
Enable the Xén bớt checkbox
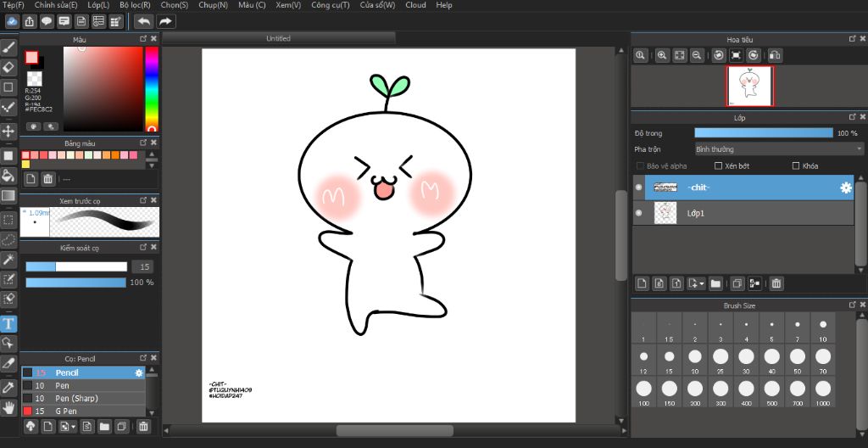719,165
